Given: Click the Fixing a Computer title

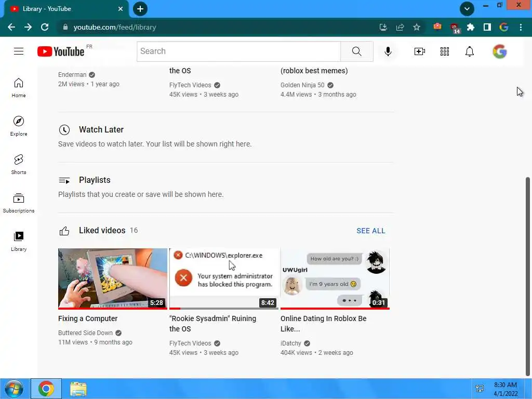Looking at the screenshot, I should pyautogui.click(x=88, y=318).
